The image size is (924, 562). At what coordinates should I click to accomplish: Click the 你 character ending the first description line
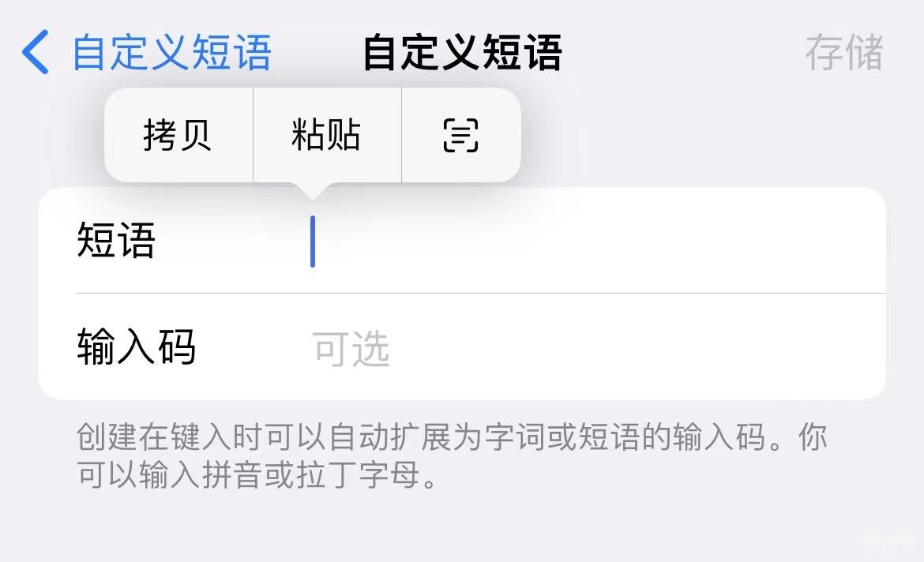[x=813, y=437]
